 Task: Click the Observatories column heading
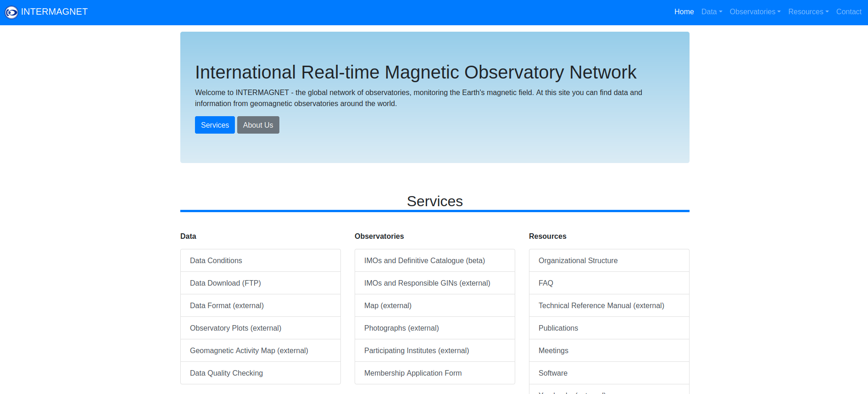point(379,236)
